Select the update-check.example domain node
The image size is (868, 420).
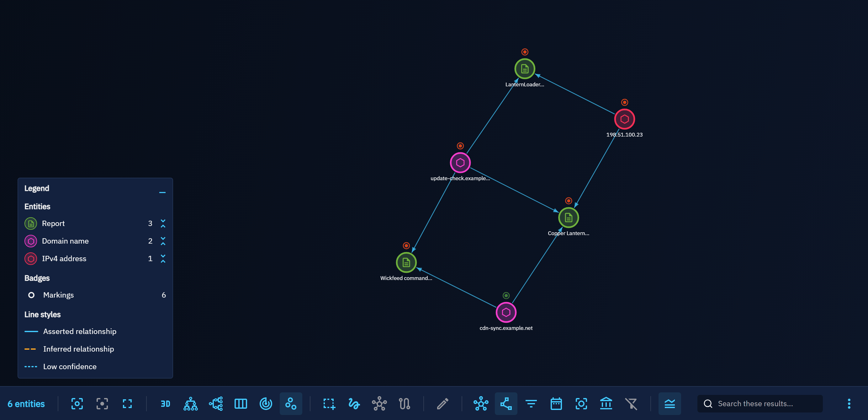[x=460, y=163]
